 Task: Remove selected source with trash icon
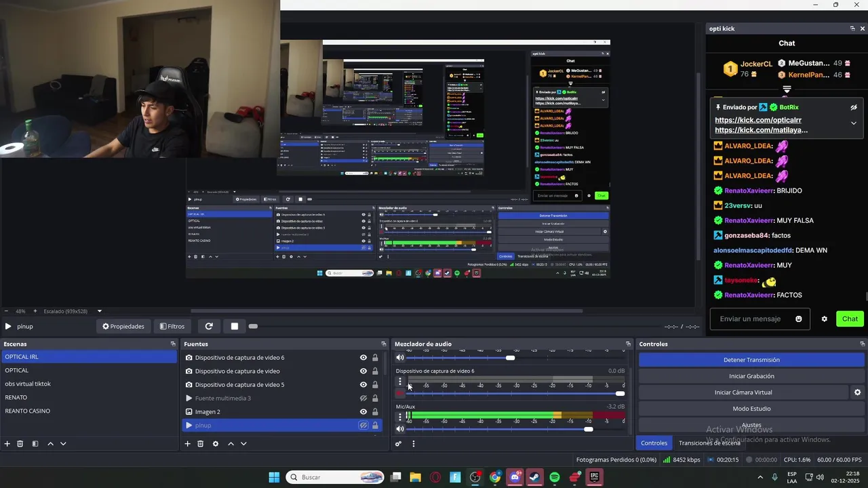click(201, 444)
